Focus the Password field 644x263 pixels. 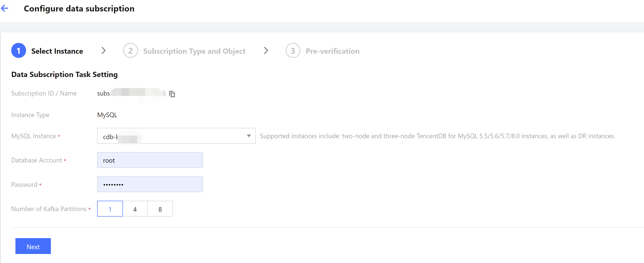pyautogui.click(x=150, y=185)
